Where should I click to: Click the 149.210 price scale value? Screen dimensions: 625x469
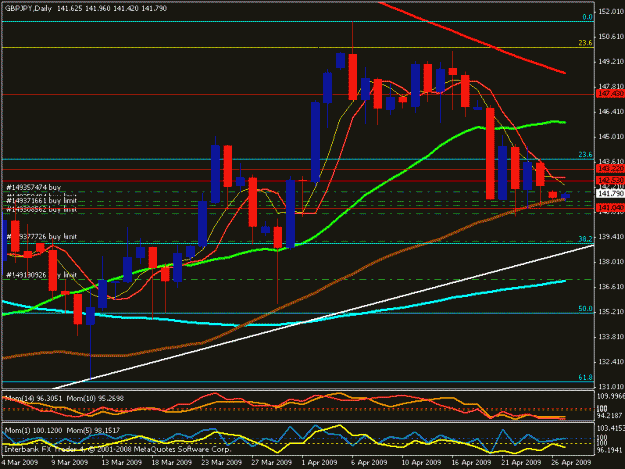[611, 62]
